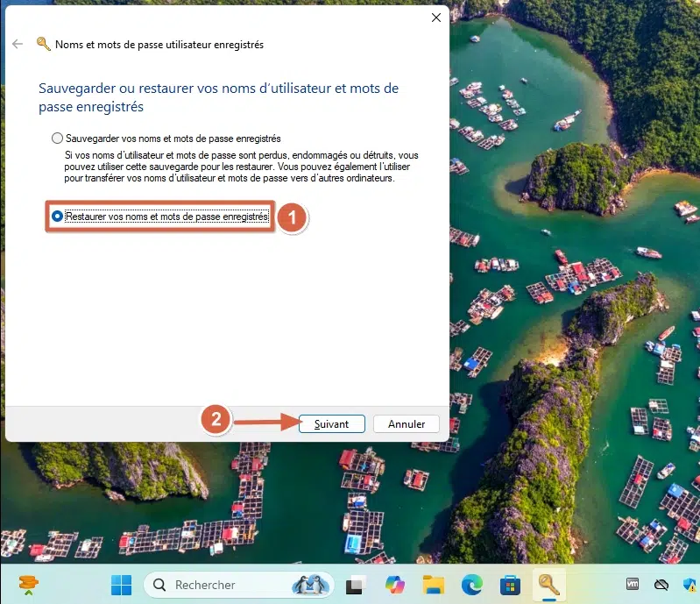Click the window title 'Noms et mots de passe utilisateur enregistrés'
Screen dimensions: 700x604
[x=159, y=45]
